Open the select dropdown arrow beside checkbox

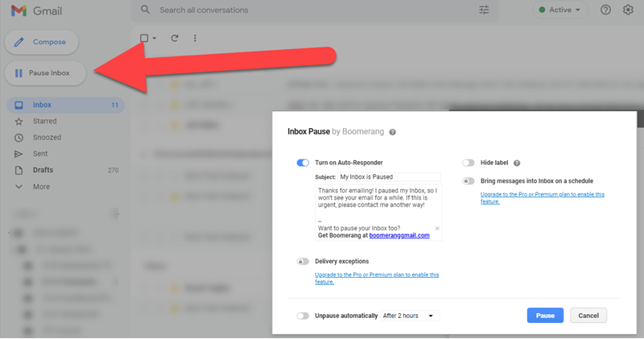tap(155, 38)
